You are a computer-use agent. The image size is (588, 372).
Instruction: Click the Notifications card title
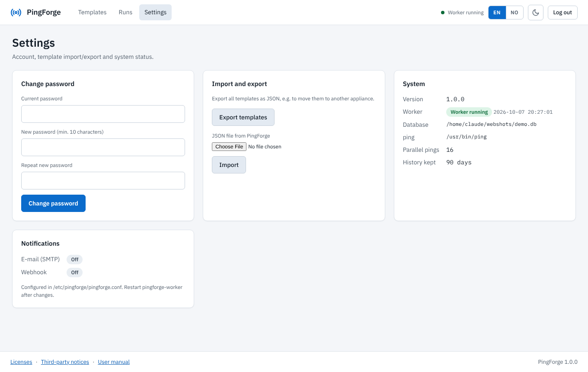pyautogui.click(x=40, y=244)
